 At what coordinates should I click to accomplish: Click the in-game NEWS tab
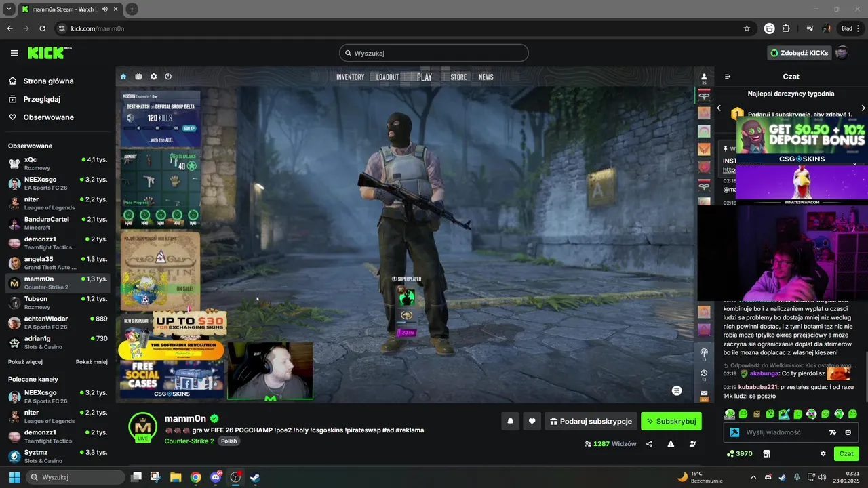(486, 77)
